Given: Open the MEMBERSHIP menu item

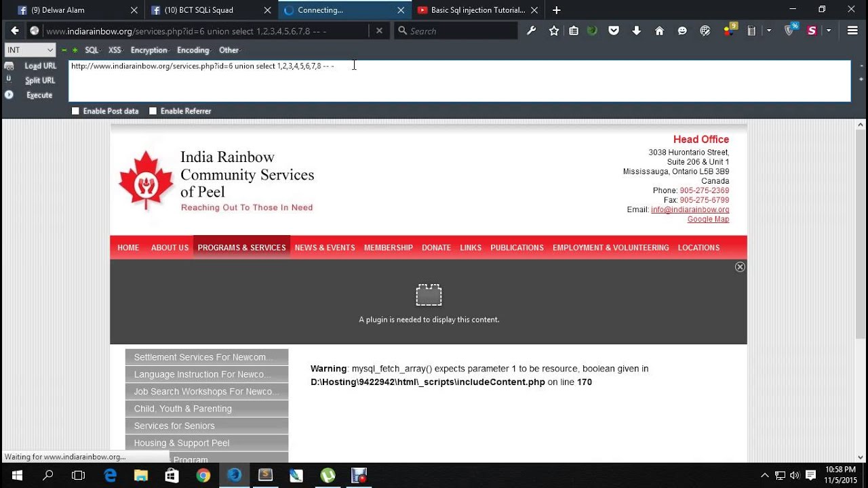Looking at the screenshot, I should click(389, 247).
